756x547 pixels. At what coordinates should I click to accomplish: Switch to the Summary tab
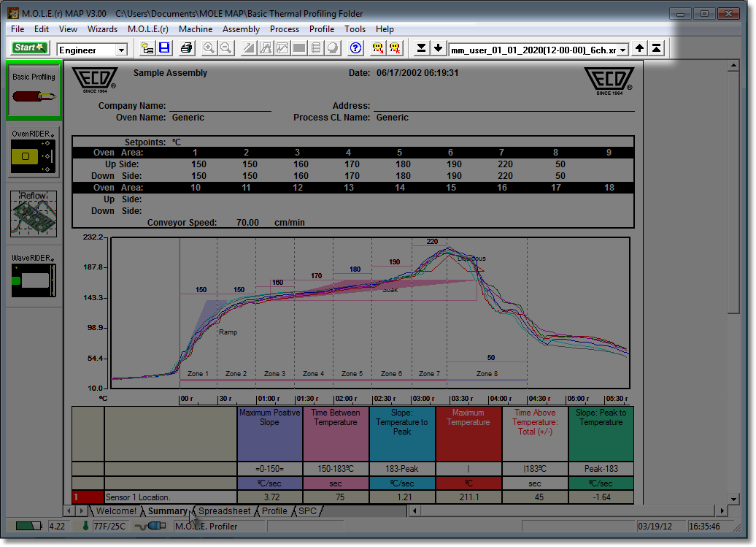(x=167, y=510)
